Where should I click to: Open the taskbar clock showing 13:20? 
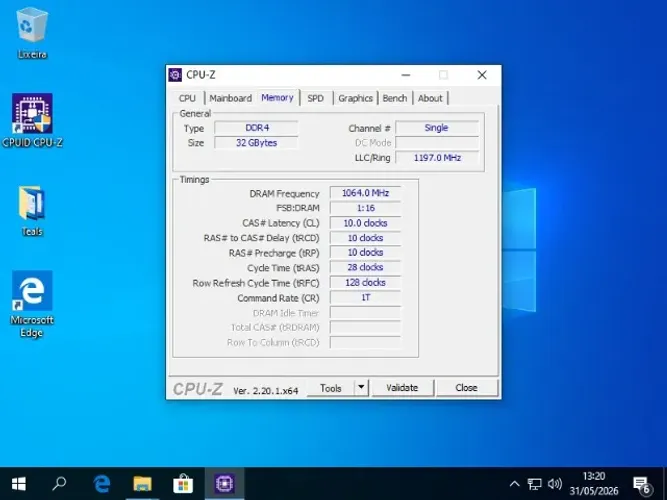pyautogui.click(x=593, y=483)
